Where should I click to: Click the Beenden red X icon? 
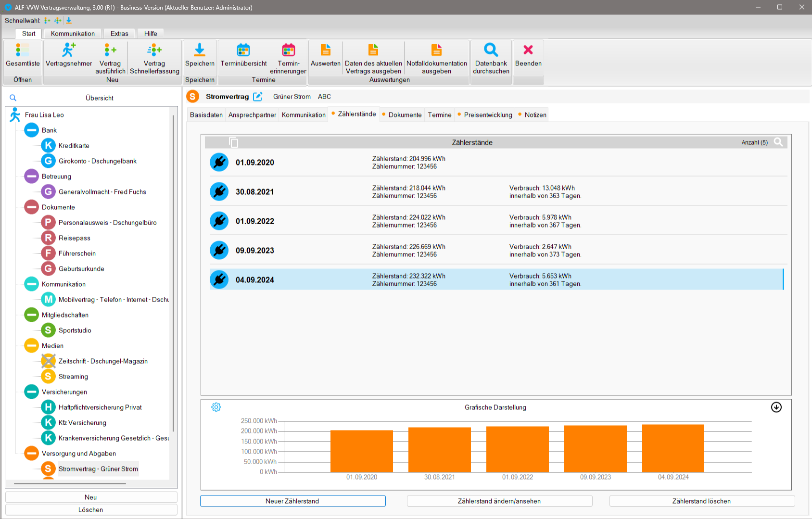(x=528, y=50)
